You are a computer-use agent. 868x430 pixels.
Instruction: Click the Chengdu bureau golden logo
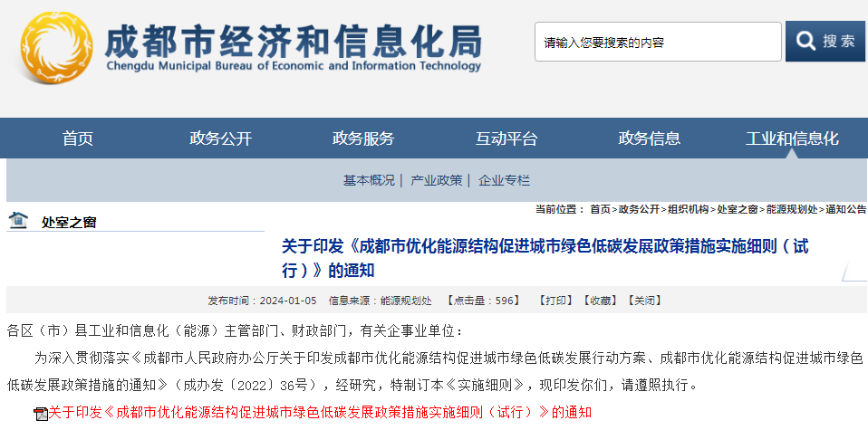point(56,47)
